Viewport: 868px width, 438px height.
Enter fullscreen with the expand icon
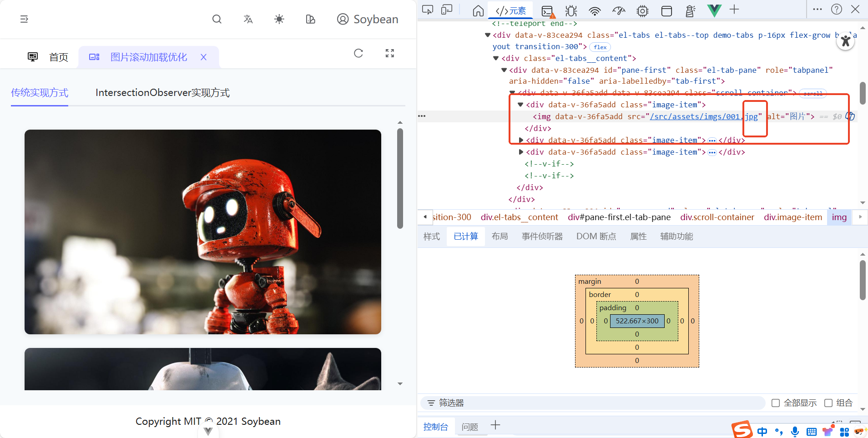click(390, 53)
